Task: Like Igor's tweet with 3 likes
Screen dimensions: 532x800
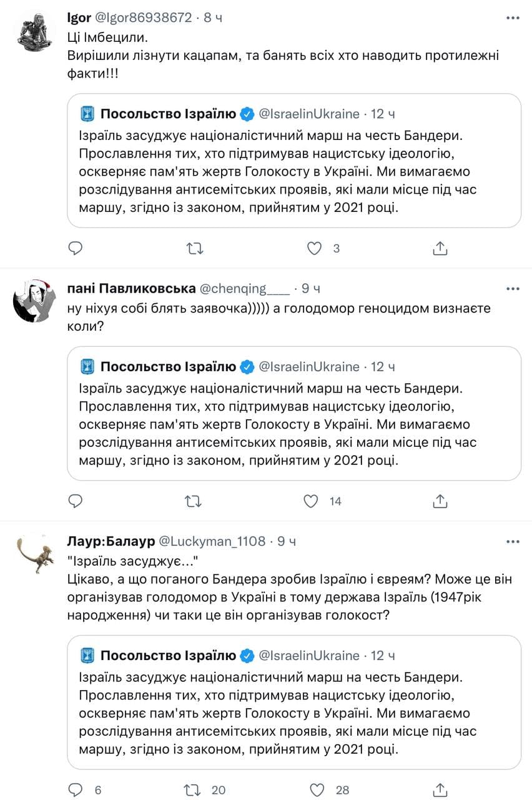Action: coord(314,248)
